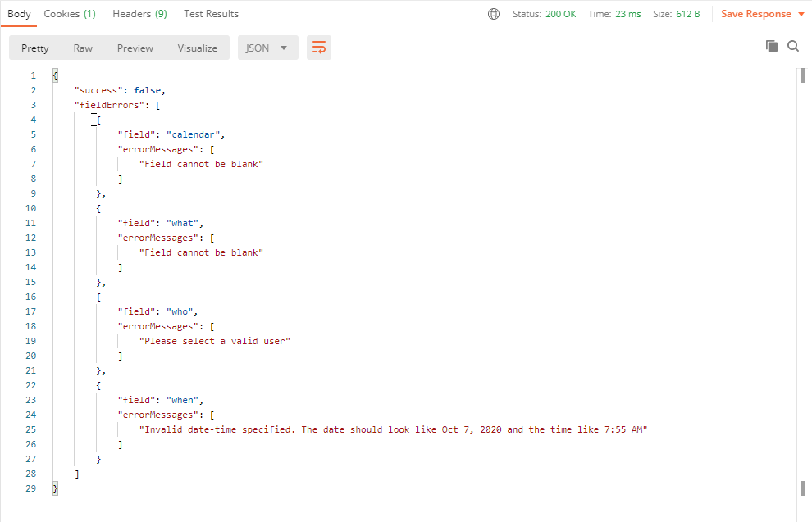Switch to the Body tab

pos(19,14)
